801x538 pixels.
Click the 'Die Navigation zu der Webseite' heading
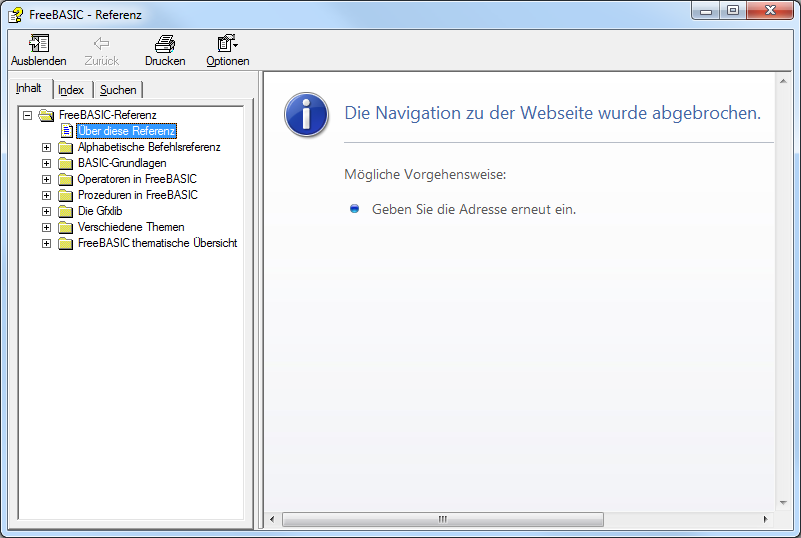pyautogui.click(x=553, y=113)
